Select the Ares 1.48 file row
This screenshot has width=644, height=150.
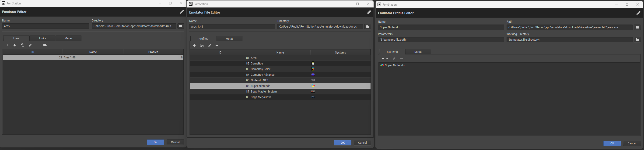(93, 58)
